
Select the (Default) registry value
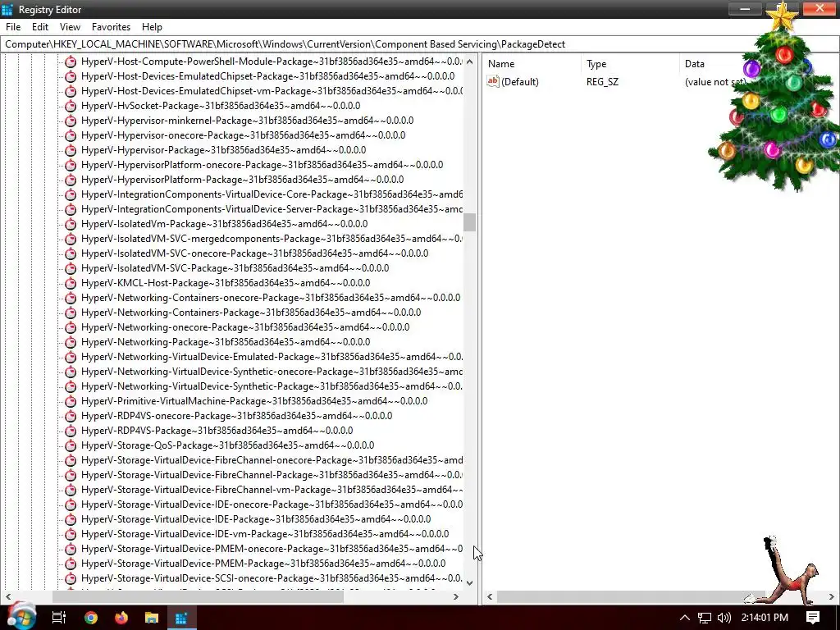(x=519, y=82)
